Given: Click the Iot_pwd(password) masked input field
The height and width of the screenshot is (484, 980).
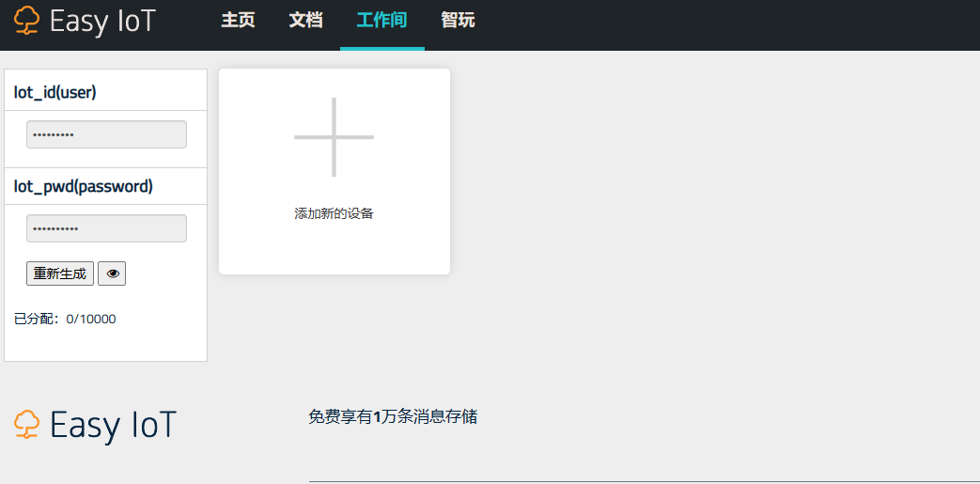Looking at the screenshot, I should pos(106,228).
